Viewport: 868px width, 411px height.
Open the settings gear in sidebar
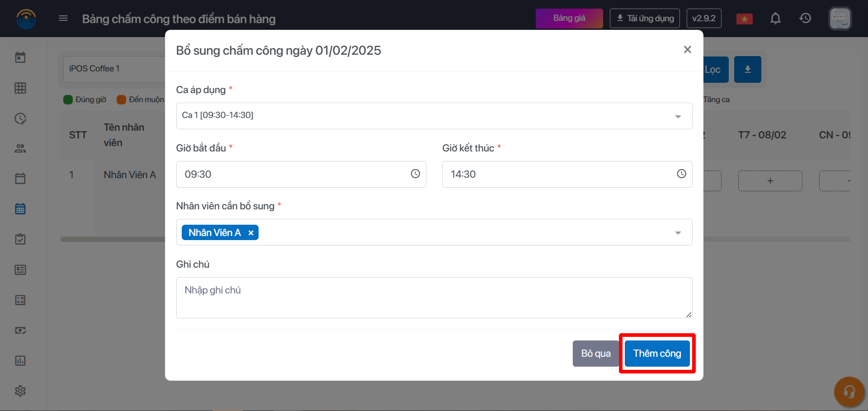coord(20,391)
